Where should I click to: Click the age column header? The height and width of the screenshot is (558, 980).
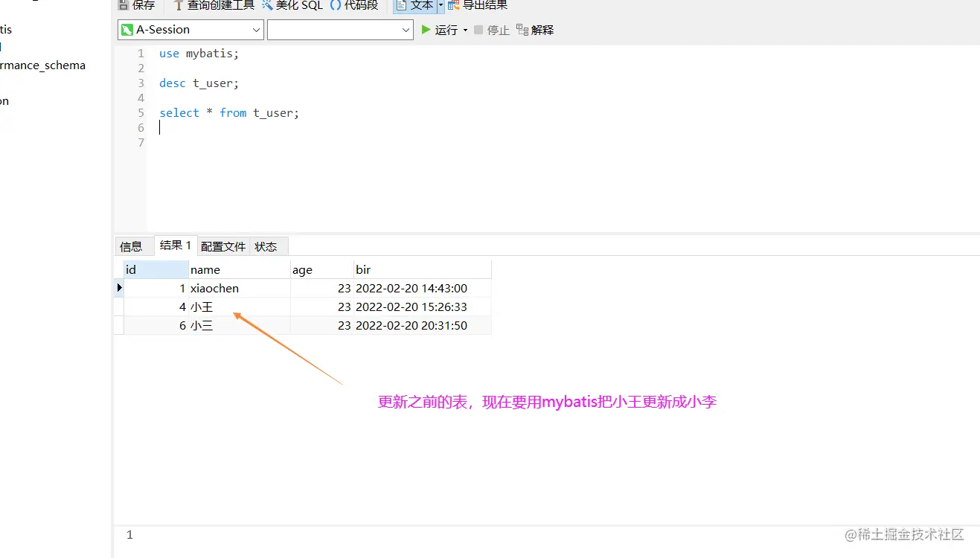pyautogui.click(x=322, y=269)
